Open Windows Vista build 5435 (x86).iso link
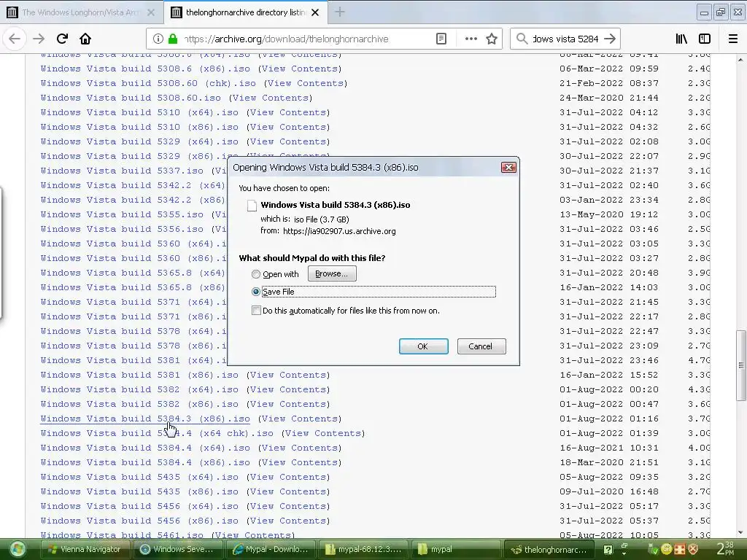Screen dimensions: 747x560 pos(139,491)
